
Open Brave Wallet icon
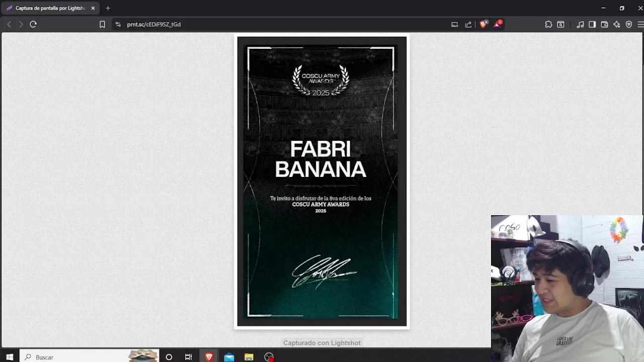pos(604,24)
